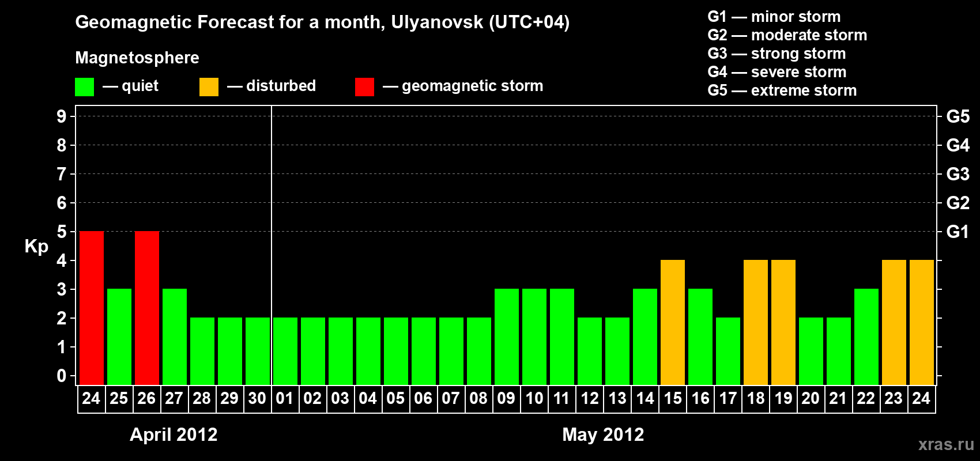Select the green bar for May 20
Screen dimensions: 980x461
(811, 351)
